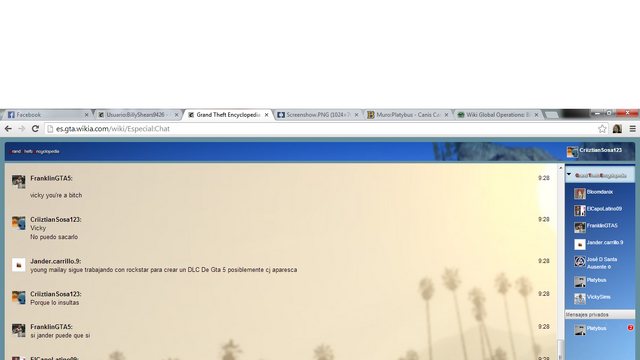Screen dimensions: 640x360
Task: Select the VickySims avatar in user list
Action: 580,298
